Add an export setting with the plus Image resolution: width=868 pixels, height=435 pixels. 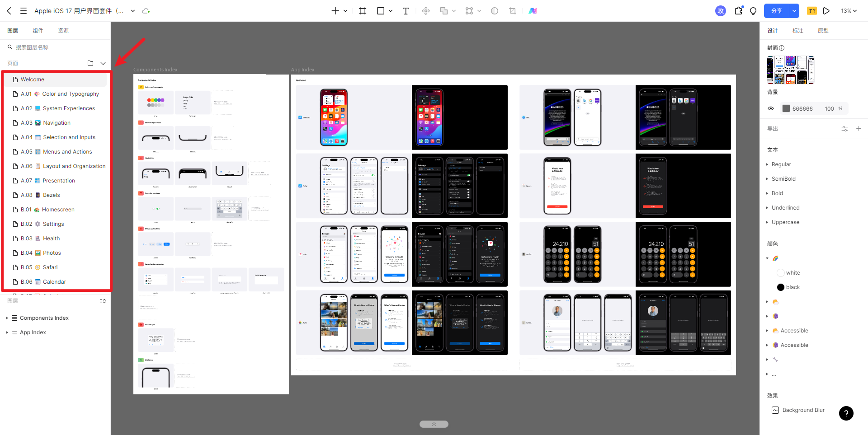pyautogui.click(x=859, y=129)
